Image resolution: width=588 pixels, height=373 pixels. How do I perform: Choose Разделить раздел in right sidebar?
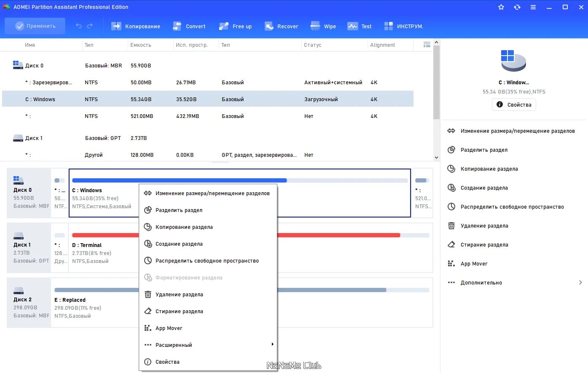point(477,150)
